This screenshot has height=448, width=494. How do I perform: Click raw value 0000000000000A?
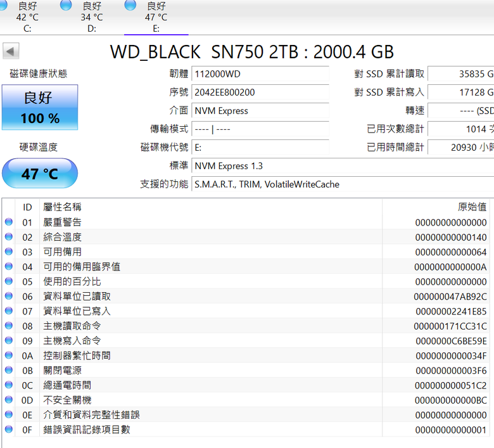pyautogui.click(x=450, y=267)
